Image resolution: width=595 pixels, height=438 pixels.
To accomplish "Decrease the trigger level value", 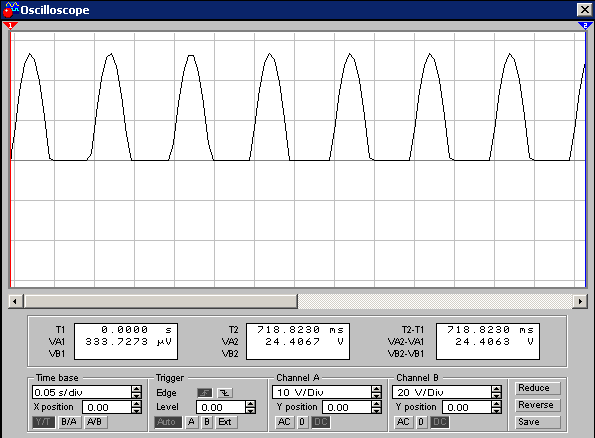I will click(250, 411).
